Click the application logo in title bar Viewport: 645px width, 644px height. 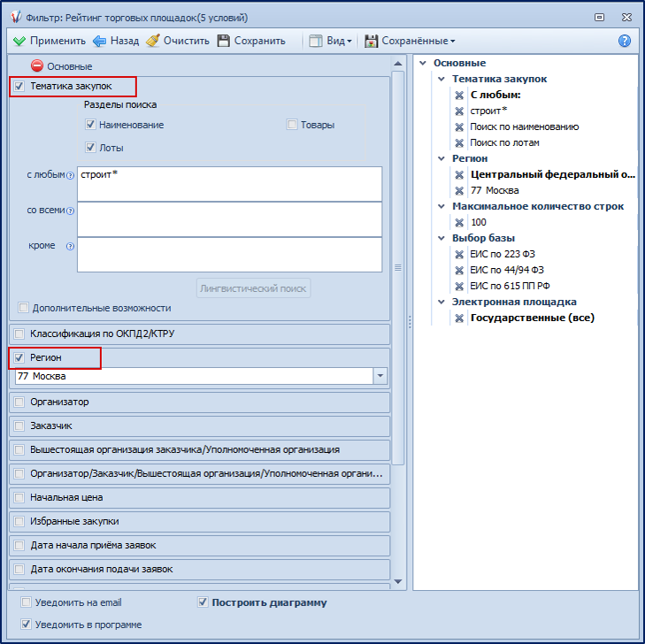(x=16, y=17)
